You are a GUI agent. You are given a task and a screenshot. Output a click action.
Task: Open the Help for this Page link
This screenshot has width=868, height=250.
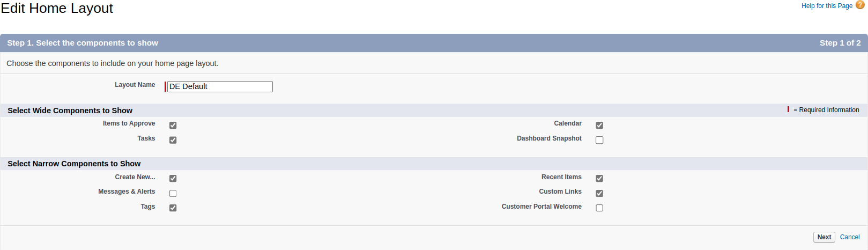tap(827, 6)
